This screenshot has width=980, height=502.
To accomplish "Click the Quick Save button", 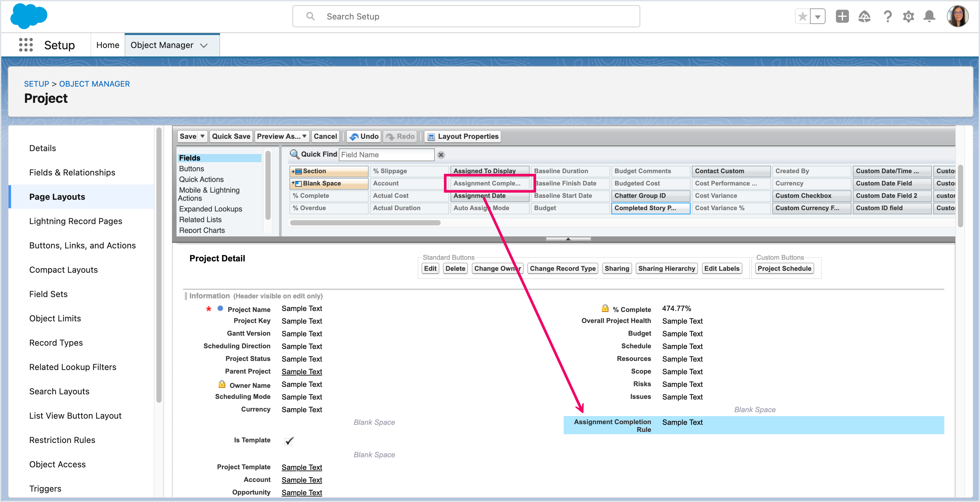I will 231,136.
